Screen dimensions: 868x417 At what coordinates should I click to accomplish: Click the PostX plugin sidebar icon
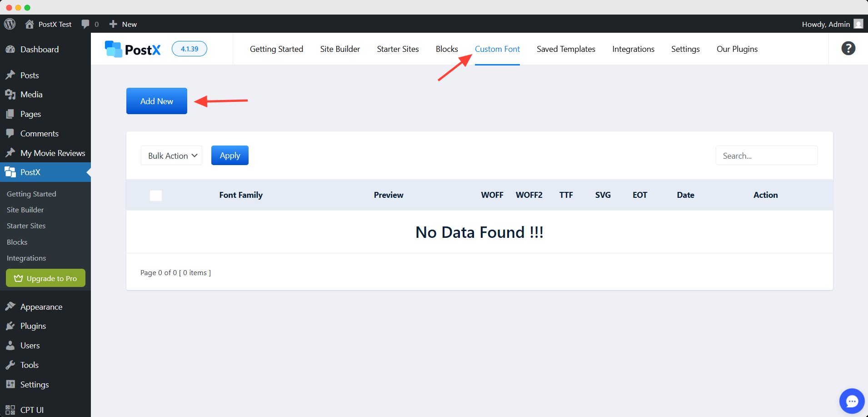[x=10, y=172]
